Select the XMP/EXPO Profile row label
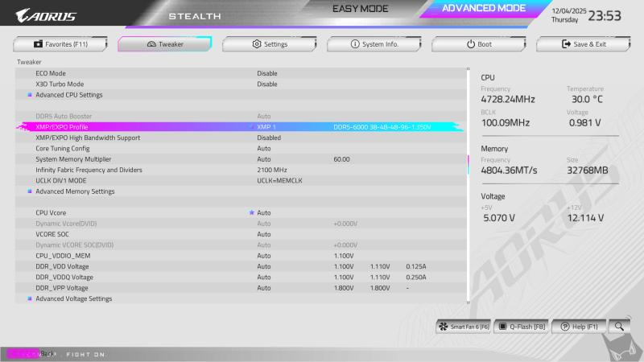644x362 pixels. (x=62, y=127)
